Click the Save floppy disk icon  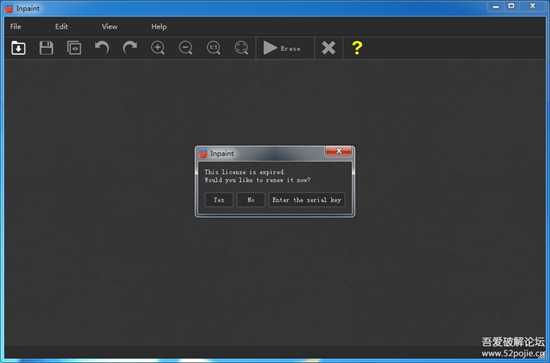pyautogui.click(x=46, y=48)
